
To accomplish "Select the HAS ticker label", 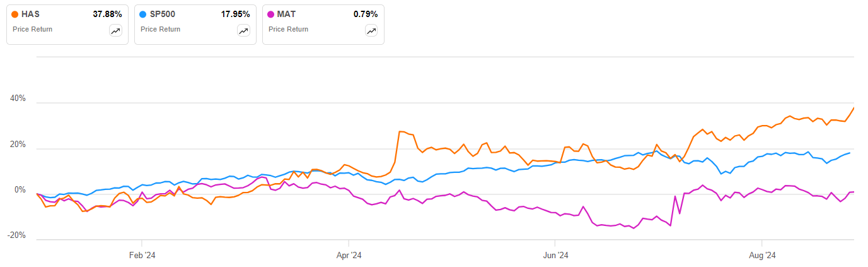I will pos(31,14).
